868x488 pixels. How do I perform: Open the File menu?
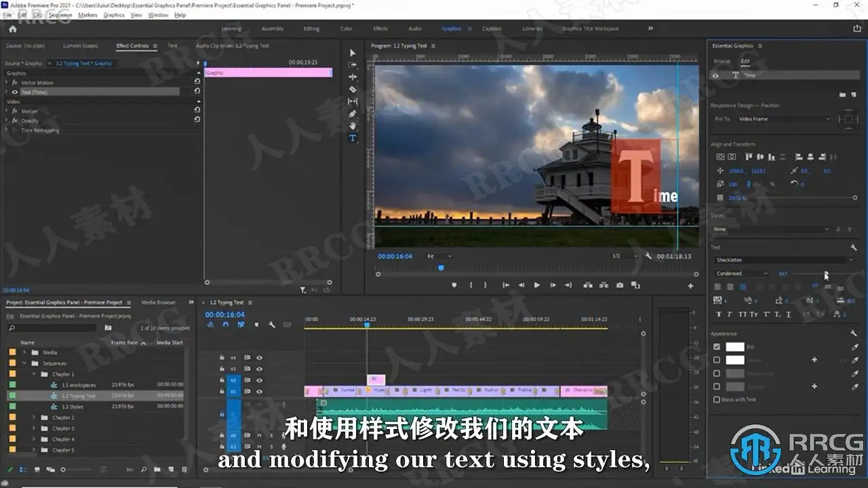7,15
